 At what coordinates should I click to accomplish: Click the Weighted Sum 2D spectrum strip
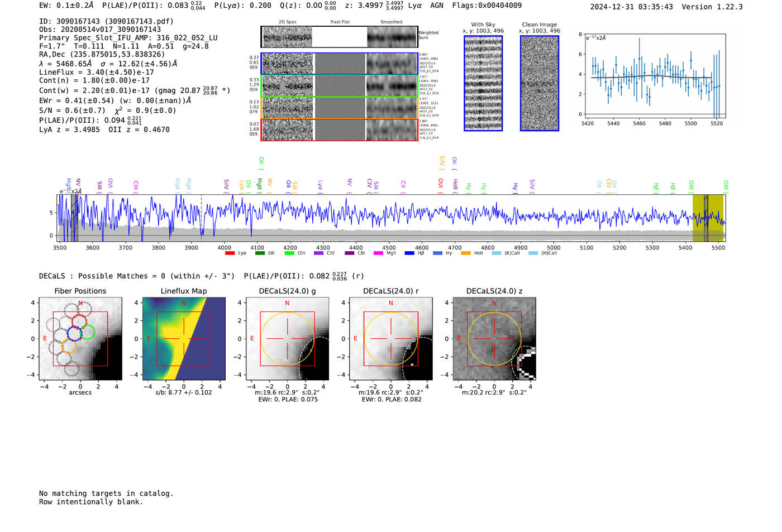(340, 37)
